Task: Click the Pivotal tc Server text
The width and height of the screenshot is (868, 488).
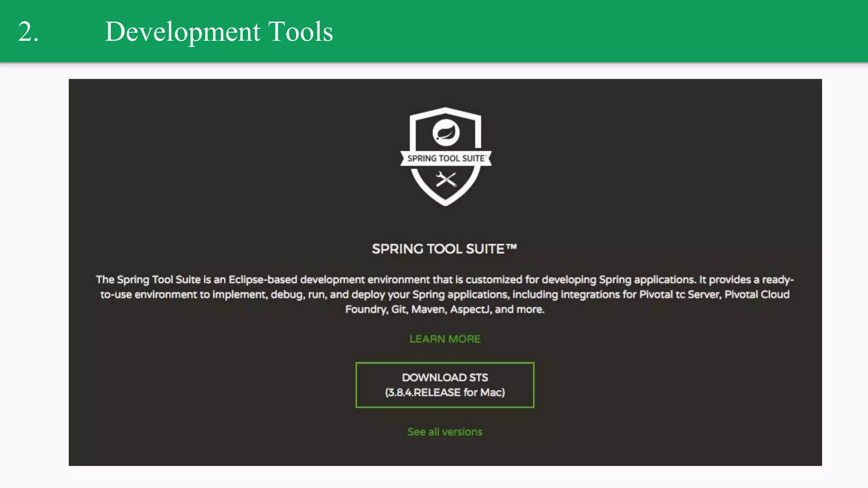Action: pyautogui.click(x=680, y=294)
